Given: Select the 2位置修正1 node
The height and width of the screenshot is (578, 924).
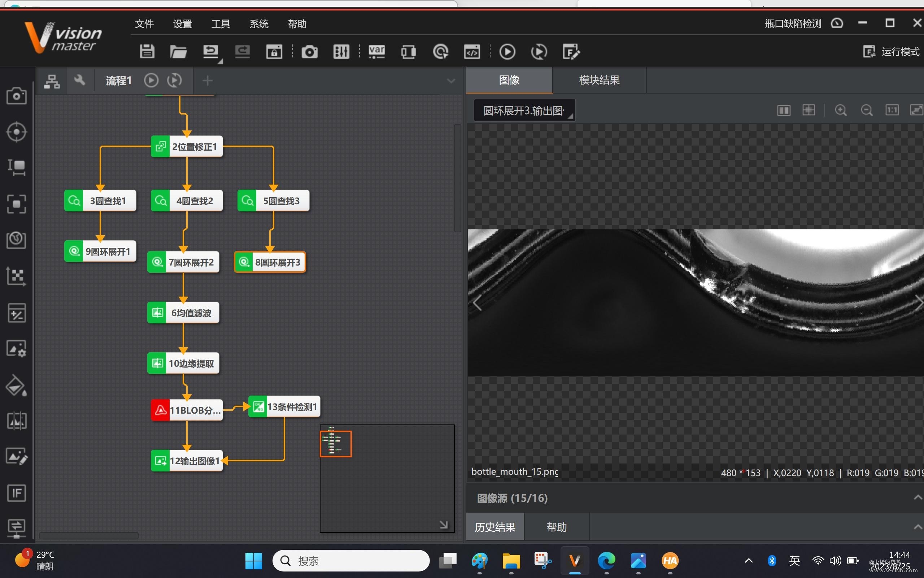Looking at the screenshot, I should (x=187, y=146).
